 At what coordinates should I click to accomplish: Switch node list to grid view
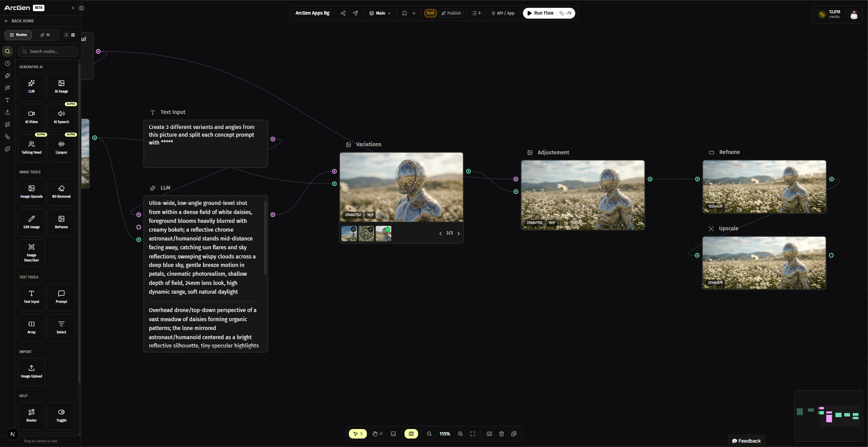click(73, 35)
